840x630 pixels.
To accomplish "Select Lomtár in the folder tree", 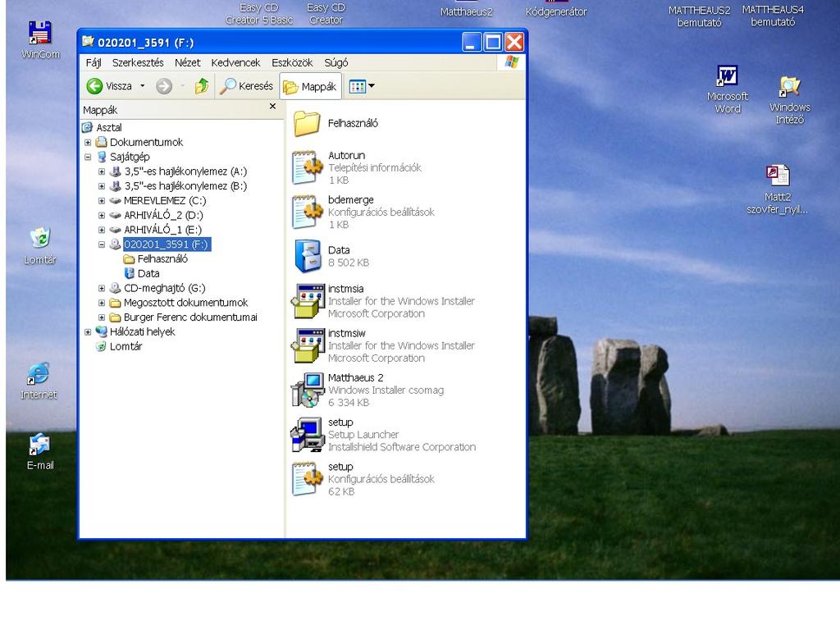I will 126,346.
